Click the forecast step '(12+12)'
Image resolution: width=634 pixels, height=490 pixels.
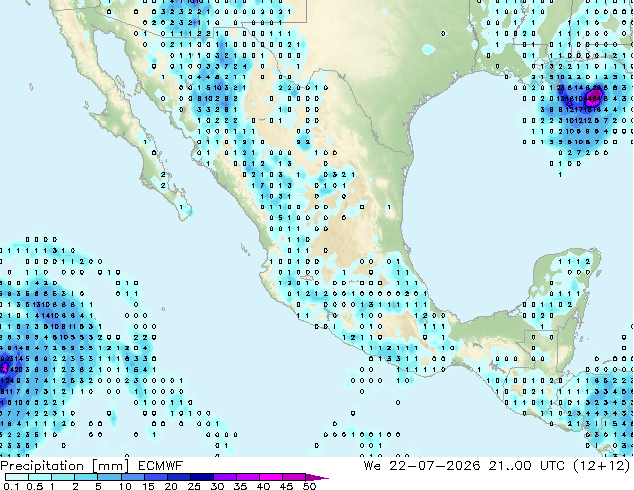602,465
